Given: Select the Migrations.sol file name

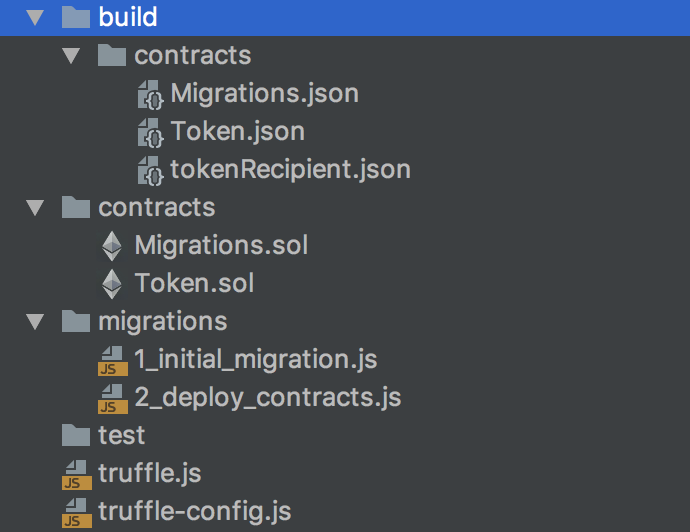Looking at the screenshot, I should click(x=221, y=246).
